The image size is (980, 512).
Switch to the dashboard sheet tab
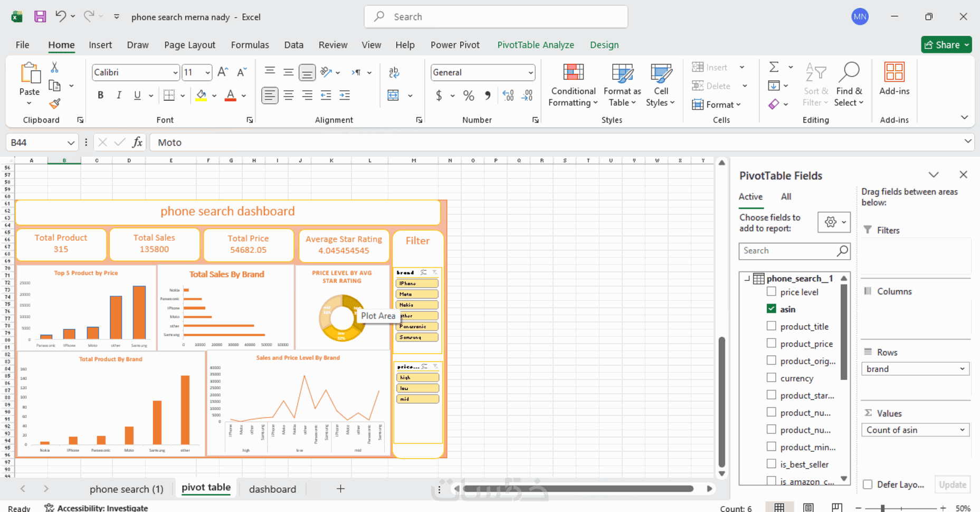272,489
